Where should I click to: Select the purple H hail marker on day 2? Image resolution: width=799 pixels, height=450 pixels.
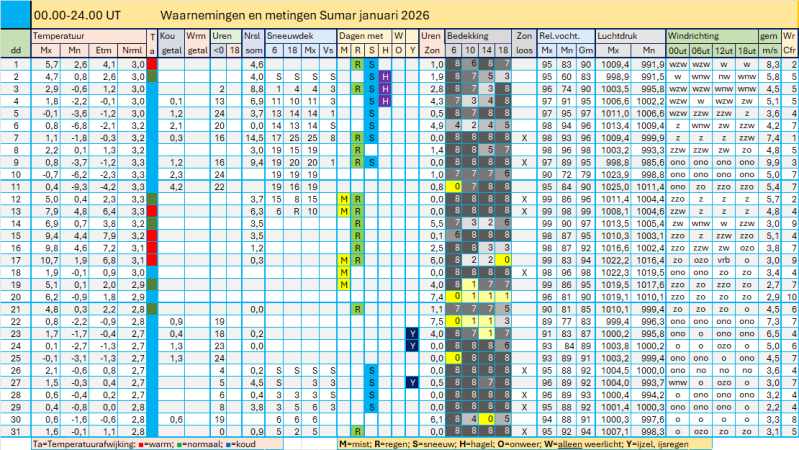(x=385, y=76)
